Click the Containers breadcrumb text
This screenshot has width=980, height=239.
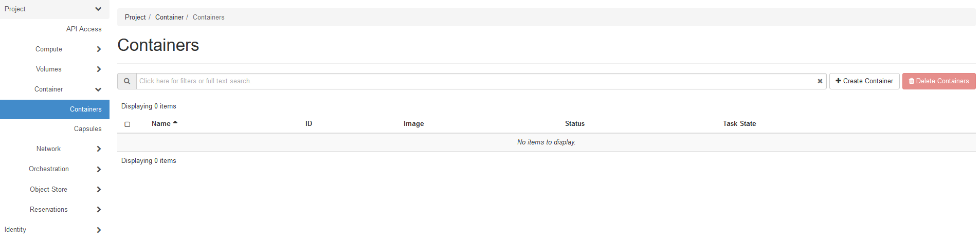pos(209,17)
